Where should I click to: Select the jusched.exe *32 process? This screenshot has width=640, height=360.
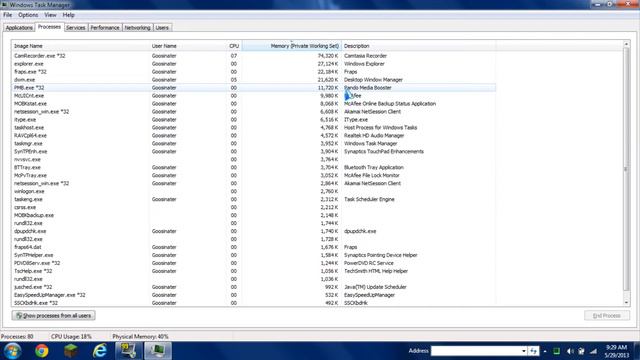click(x=254, y=287)
